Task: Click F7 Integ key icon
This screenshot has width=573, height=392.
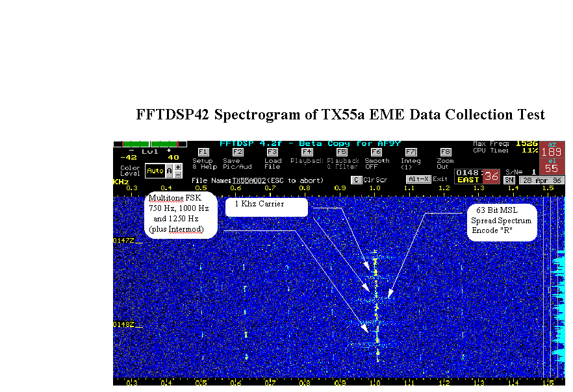Action: pos(411,151)
